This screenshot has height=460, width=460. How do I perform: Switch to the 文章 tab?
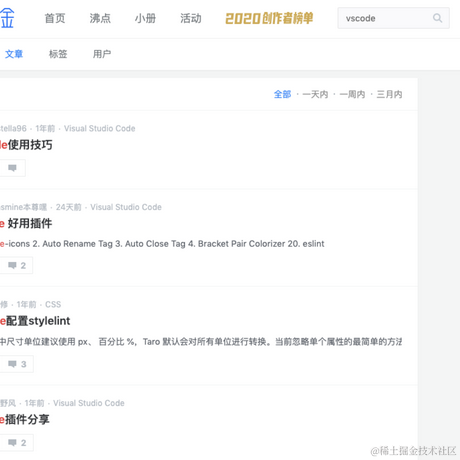click(x=14, y=54)
